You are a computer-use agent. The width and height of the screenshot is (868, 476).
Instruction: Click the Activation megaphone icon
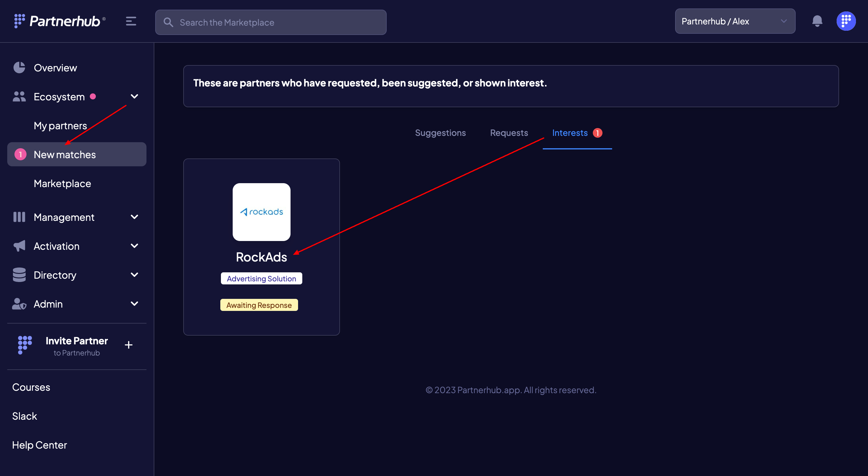point(19,246)
